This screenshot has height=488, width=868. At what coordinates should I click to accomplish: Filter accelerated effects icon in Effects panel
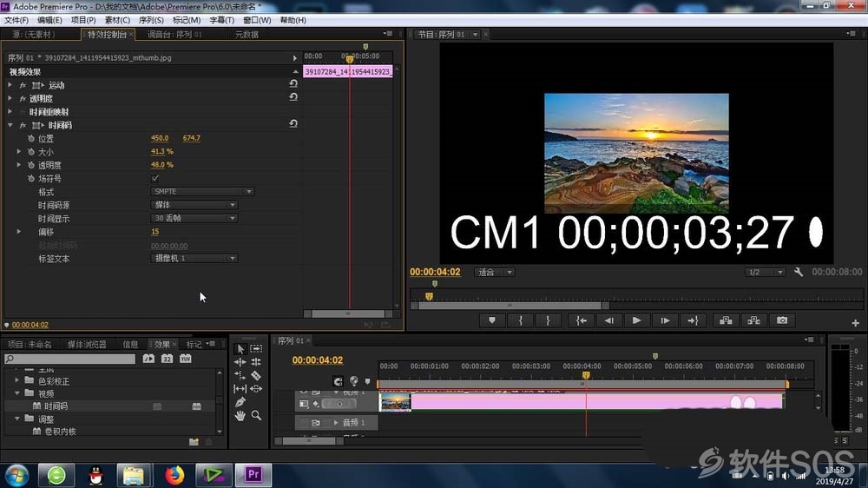click(149, 359)
